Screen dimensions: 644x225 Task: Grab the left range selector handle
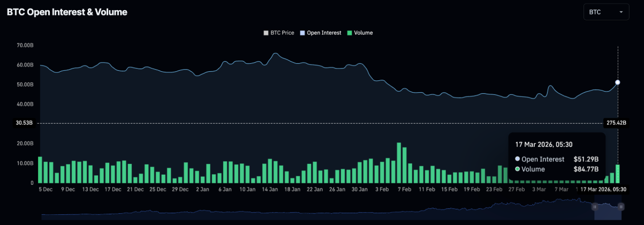pos(594,206)
